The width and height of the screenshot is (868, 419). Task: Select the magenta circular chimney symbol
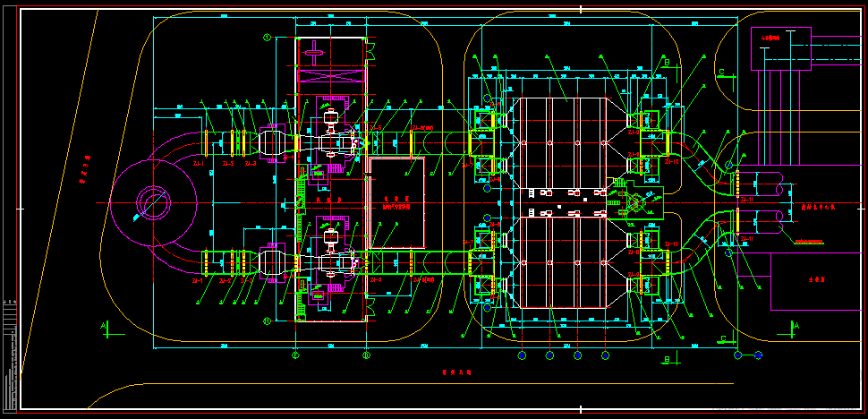coord(154,203)
